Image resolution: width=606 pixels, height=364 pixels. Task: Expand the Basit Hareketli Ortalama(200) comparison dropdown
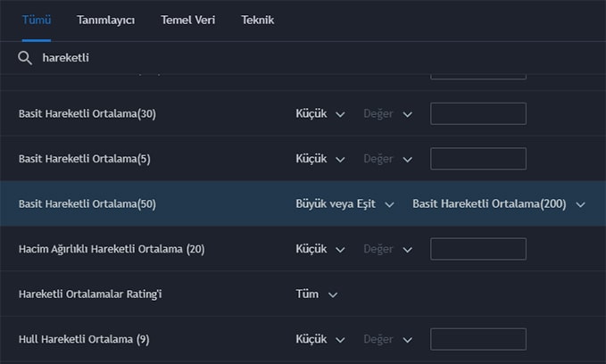pyautogui.click(x=499, y=204)
